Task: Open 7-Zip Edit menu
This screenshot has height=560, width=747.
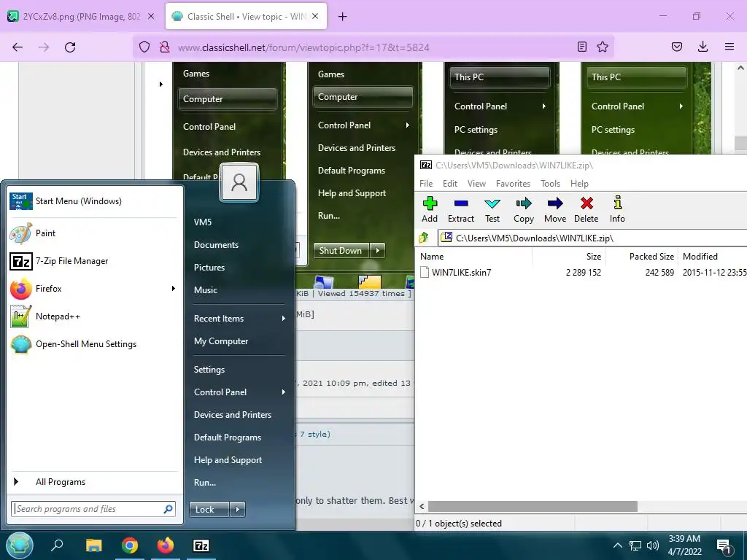Action: [449, 183]
